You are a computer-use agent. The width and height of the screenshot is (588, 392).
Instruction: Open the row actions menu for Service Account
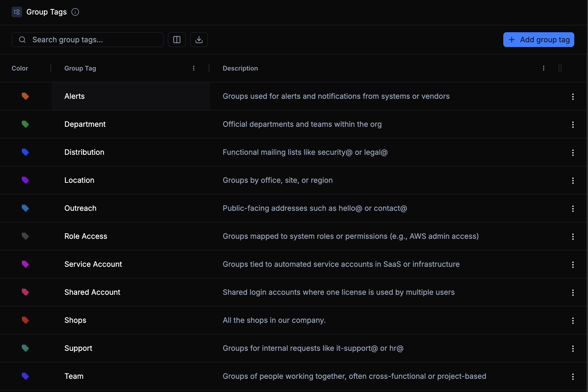(x=573, y=264)
